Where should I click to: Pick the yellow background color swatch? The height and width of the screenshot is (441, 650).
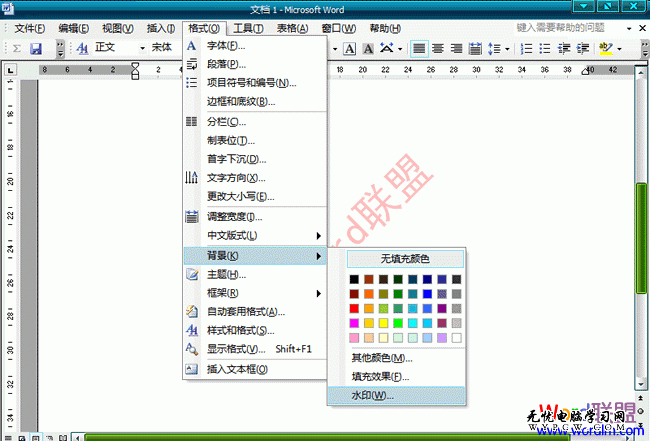point(383,323)
